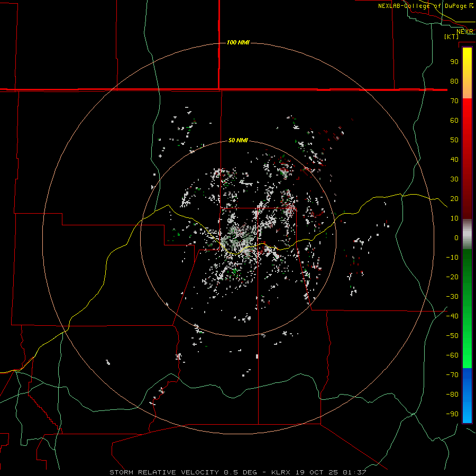The height and width of the screenshot is (476, 476).
Task: Click the -90 value on the velocity scale
Action: click(x=452, y=414)
